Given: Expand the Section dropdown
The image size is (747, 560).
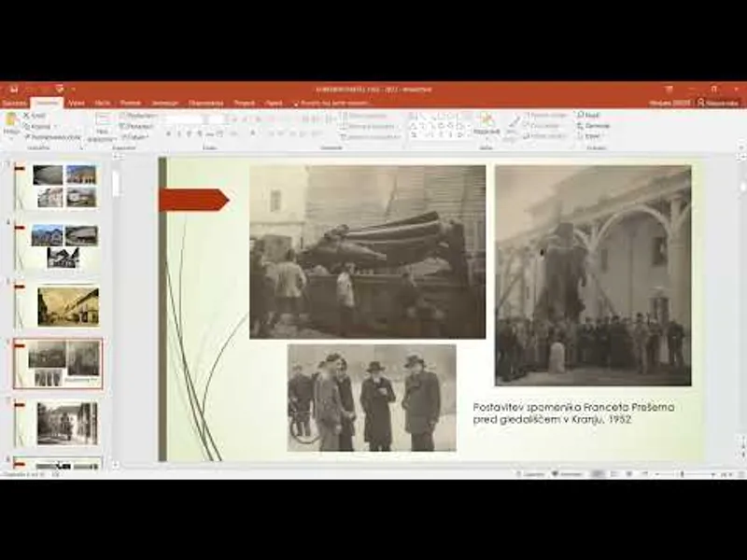Looking at the screenshot, I should pyautogui.click(x=137, y=136).
